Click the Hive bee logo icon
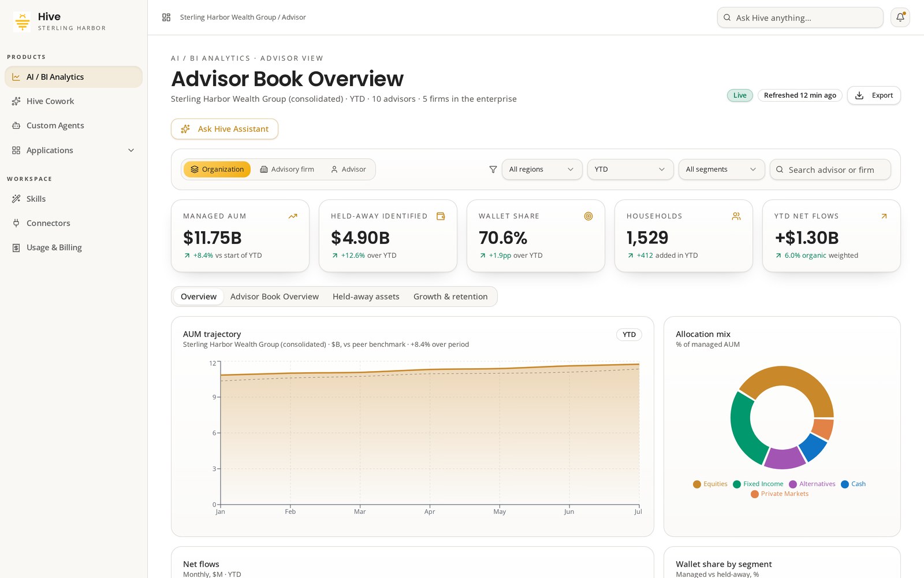This screenshot has height=578, width=924. (23, 22)
